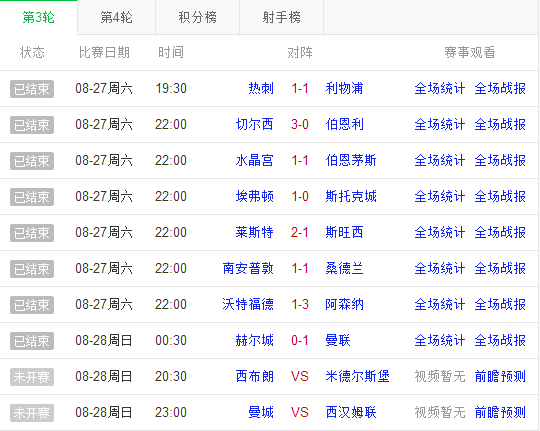540x431 pixels.
Task: Click the 23:00 kickoff time
Action: point(171,412)
